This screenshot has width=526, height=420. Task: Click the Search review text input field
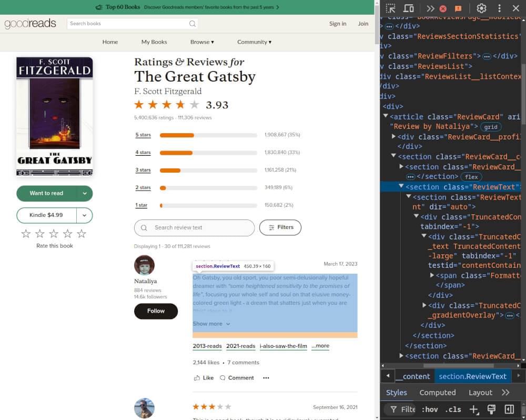click(195, 227)
